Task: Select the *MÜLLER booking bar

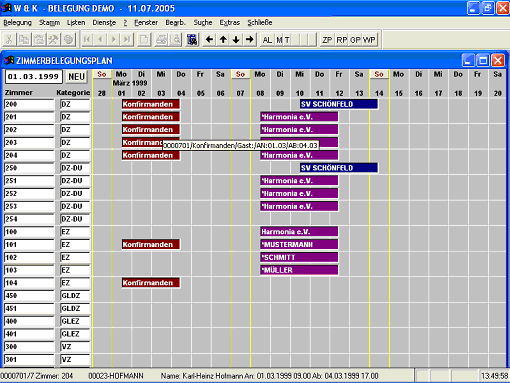Action: [299, 270]
